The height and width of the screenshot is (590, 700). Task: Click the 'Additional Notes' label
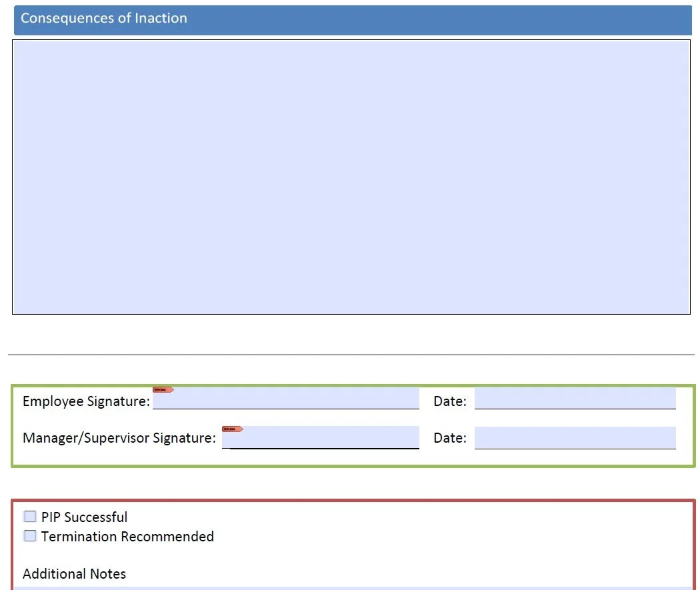pyautogui.click(x=74, y=573)
